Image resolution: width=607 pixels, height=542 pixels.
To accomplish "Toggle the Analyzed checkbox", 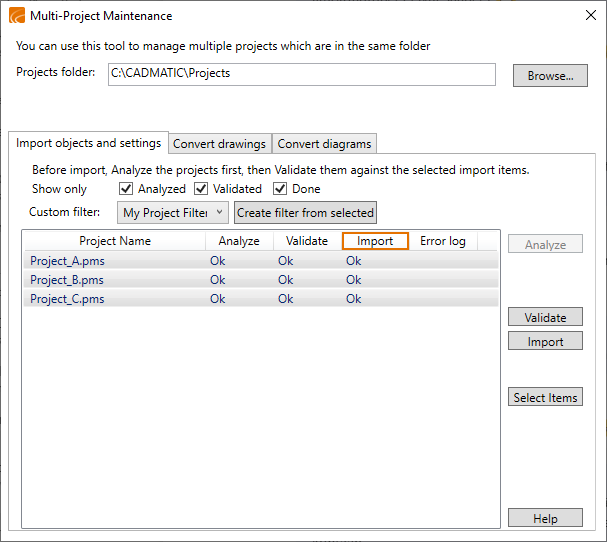I will pyautogui.click(x=126, y=189).
